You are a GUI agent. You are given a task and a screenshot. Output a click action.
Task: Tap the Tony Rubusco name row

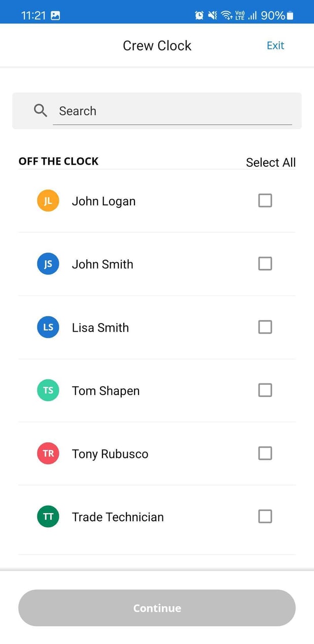110,454
